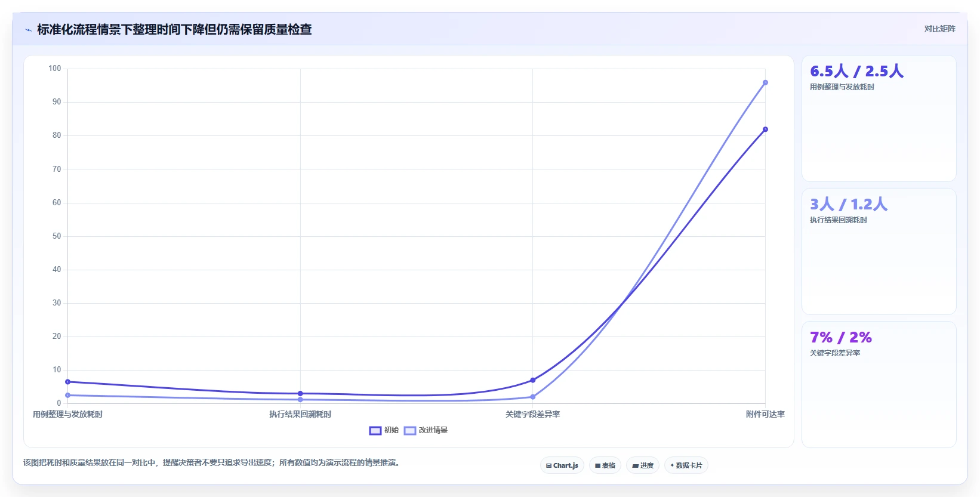Click the 改进情景 data point at 关键字段差异率
980x497 pixels.
(533, 397)
